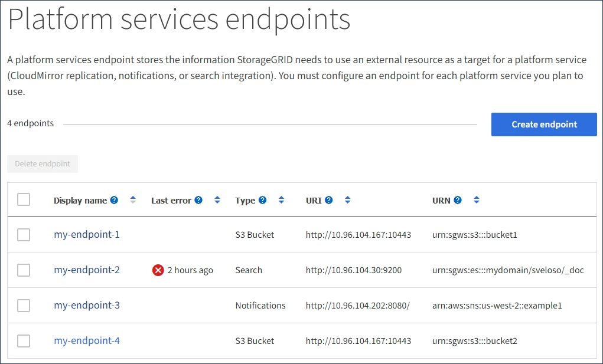Sort by URI using sort arrows

[348, 200]
